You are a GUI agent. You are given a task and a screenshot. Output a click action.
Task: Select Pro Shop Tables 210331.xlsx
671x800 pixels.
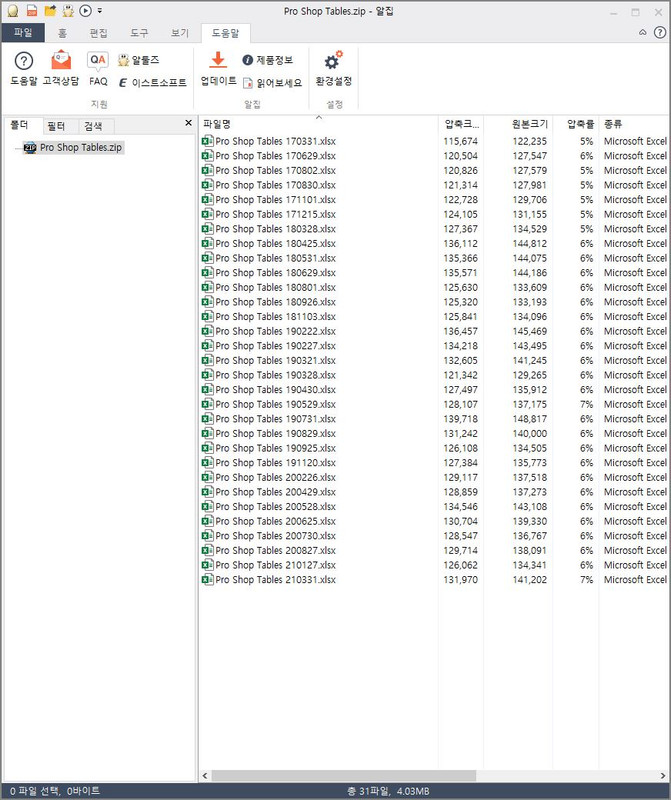tap(275, 580)
